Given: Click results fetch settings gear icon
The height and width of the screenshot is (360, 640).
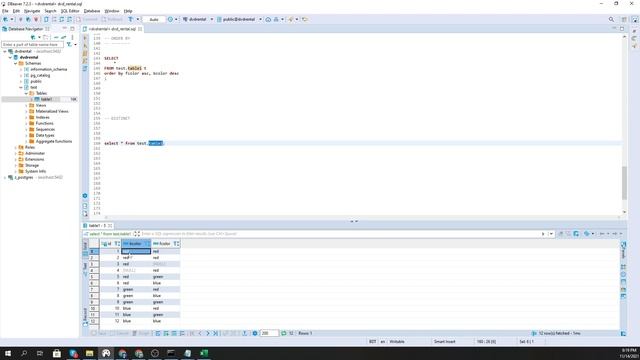Looking at the screenshot, I should pyautogui.click(x=255, y=333).
